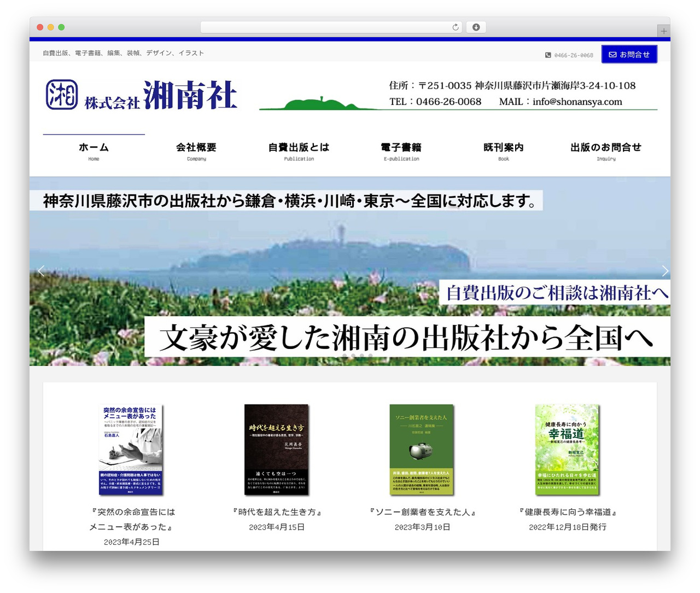
Task: Click the 突然の余命宣告には book cover
Action: point(131,450)
